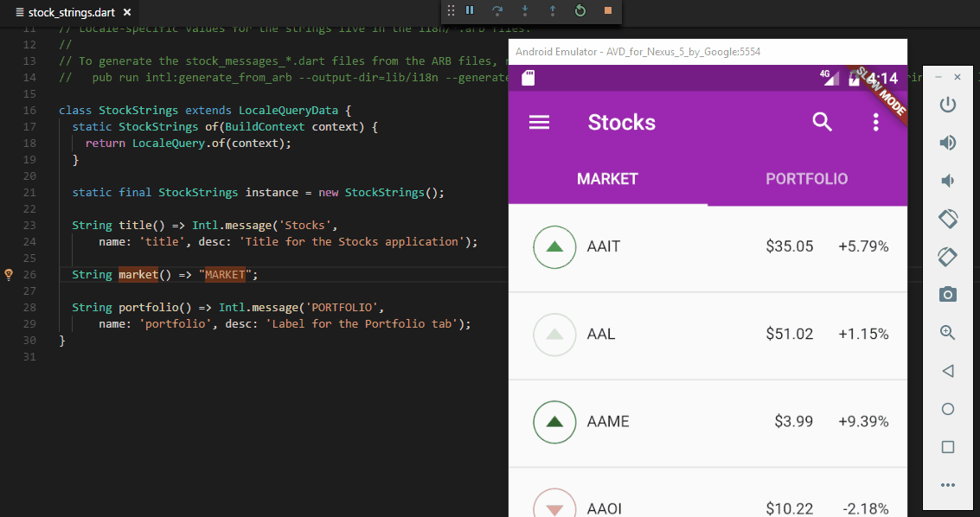980x517 pixels.
Task: Grab the debug toolbar drag handle
Action: tap(451, 10)
